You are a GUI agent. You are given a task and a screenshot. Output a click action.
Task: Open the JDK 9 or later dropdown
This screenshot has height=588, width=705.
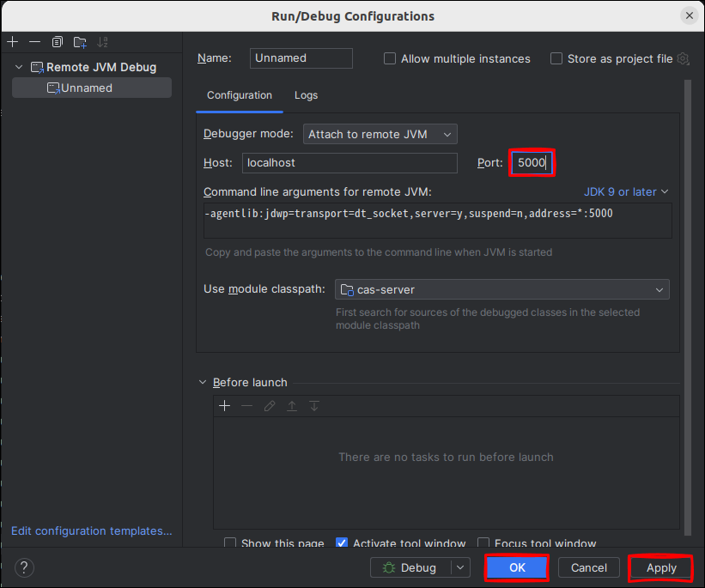tap(626, 191)
